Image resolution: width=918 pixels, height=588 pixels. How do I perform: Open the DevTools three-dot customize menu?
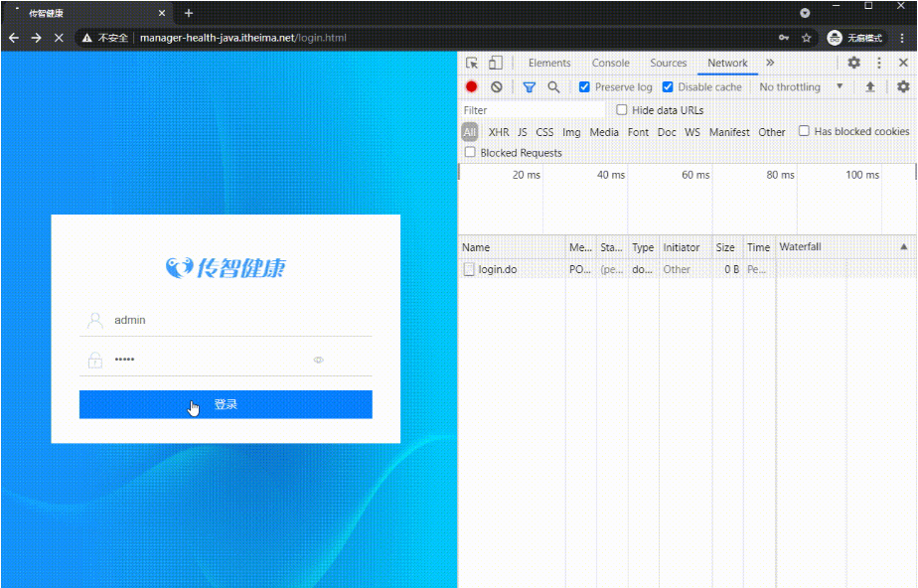(879, 63)
